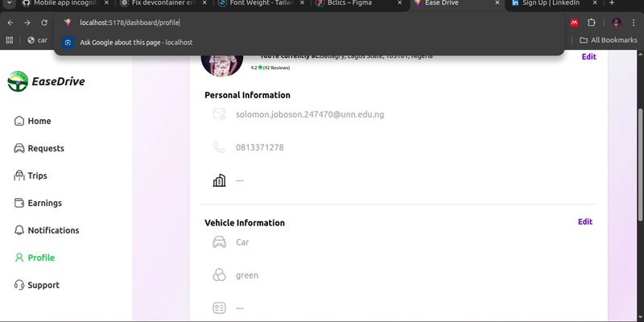Viewport: 644px width, 322px height.
Task: Click the Support headset icon
Action: click(19, 285)
